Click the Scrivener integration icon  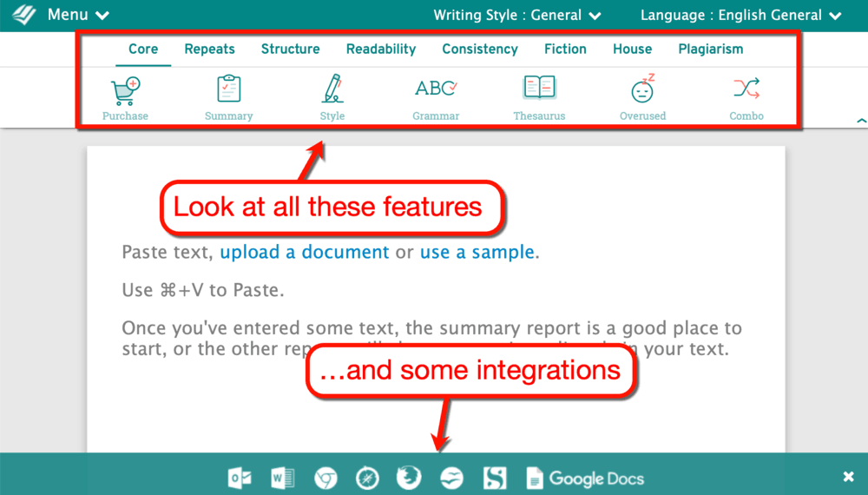pyautogui.click(x=495, y=478)
